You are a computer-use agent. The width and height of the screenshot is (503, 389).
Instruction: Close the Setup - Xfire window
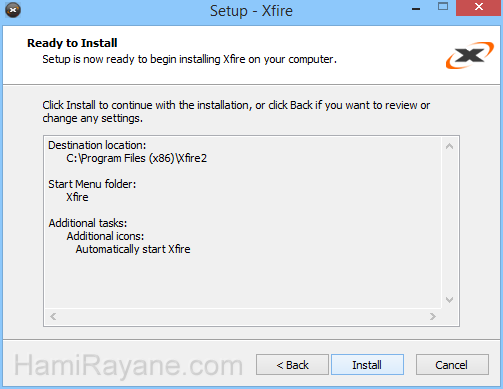[x=479, y=7]
